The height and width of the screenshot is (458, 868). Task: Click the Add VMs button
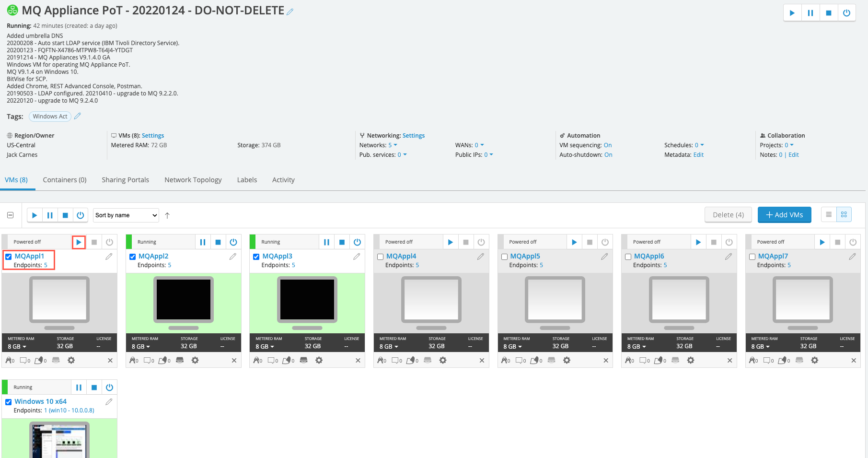pyautogui.click(x=784, y=215)
